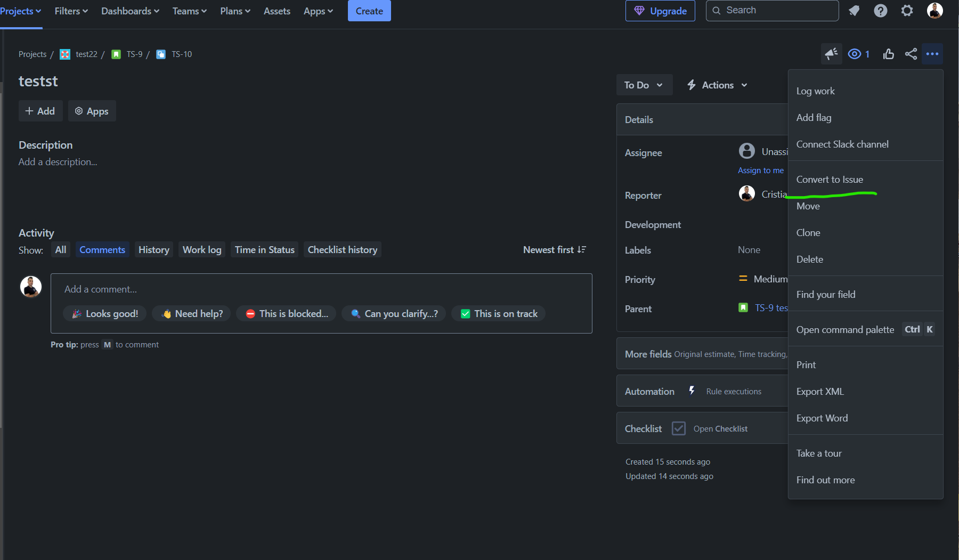Vote with the thumbs up icon

tap(888, 54)
